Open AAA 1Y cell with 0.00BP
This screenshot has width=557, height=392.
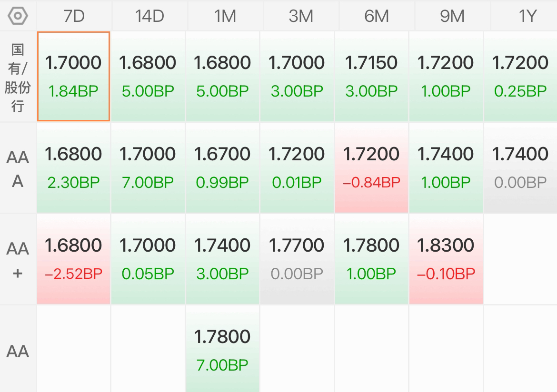(x=520, y=167)
